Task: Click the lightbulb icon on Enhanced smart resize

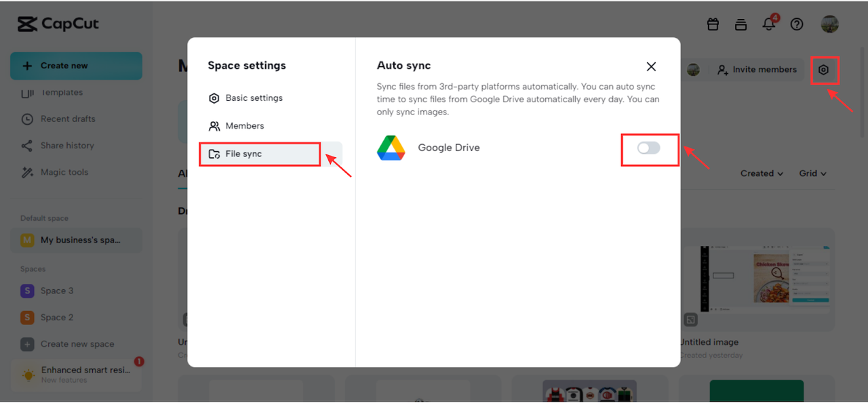Action: click(x=28, y=375)
